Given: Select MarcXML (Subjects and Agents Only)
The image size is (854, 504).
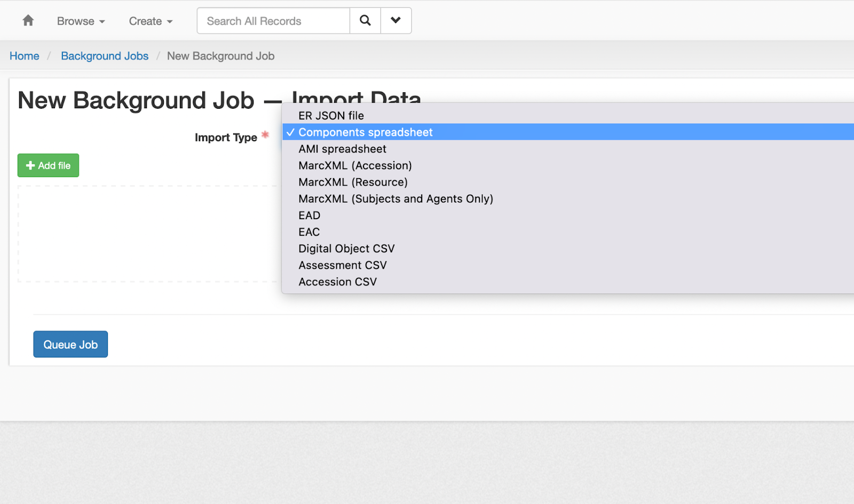Looking at the screenshot, I should tap(396, 198).
